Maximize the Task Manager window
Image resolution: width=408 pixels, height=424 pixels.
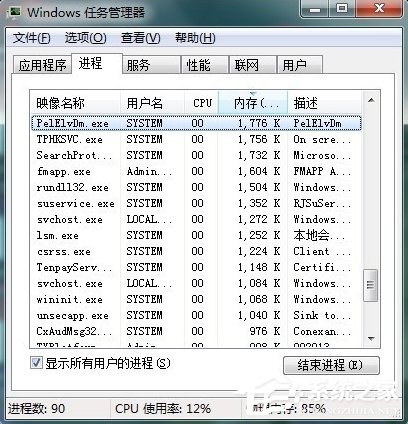342,9
